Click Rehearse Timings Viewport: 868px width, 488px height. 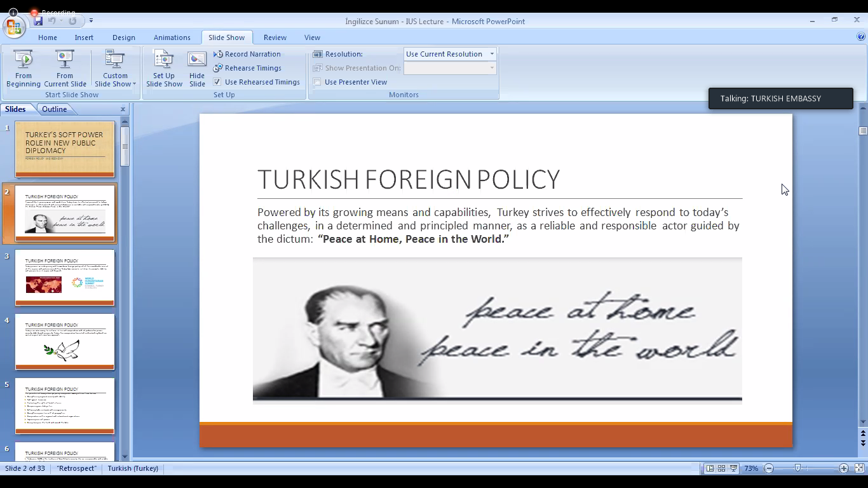[x=247, y=68]
